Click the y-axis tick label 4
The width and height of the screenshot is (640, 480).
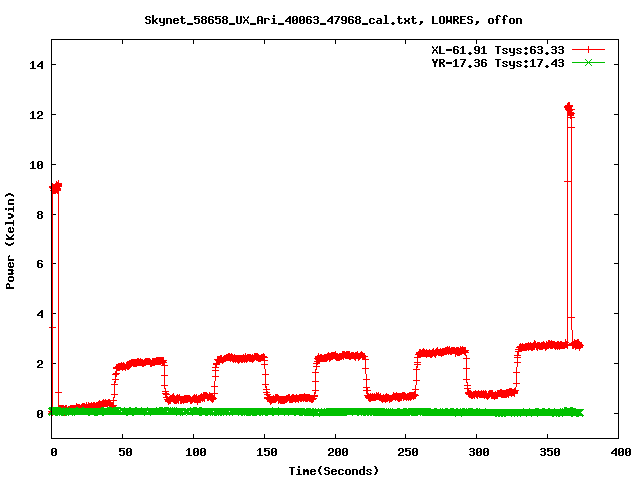click(40, 314)
